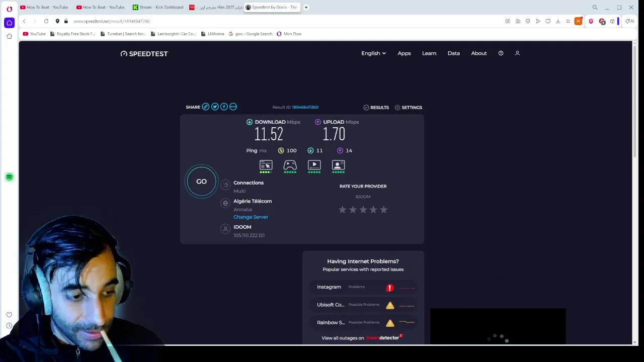Open Opera menu logo

click(9, 9)
